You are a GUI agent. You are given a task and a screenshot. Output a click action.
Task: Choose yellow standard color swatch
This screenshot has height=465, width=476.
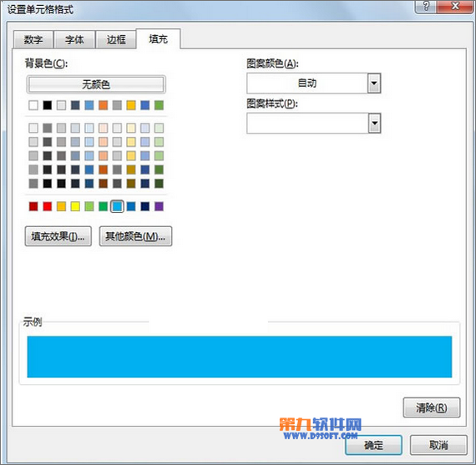75,206
